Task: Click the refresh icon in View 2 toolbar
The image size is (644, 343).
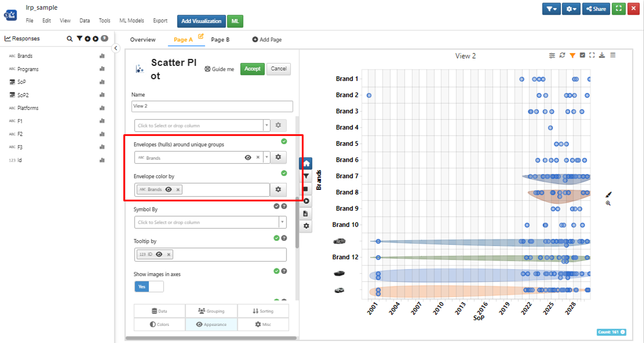Action: (562, 55)
